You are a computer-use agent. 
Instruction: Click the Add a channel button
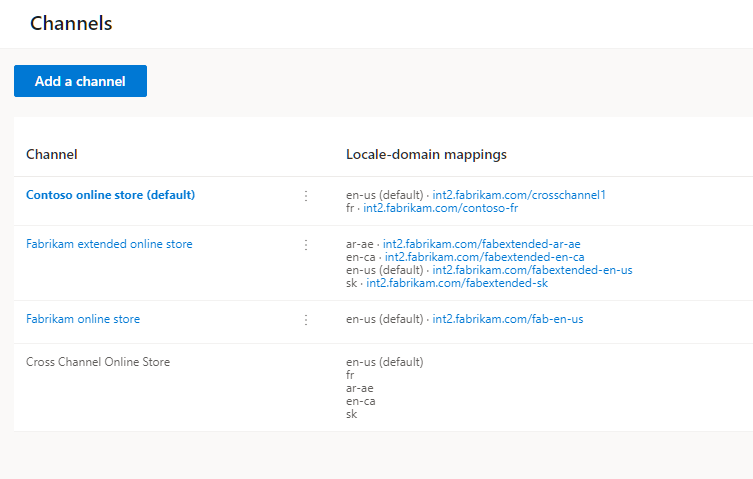pos(80,81)
